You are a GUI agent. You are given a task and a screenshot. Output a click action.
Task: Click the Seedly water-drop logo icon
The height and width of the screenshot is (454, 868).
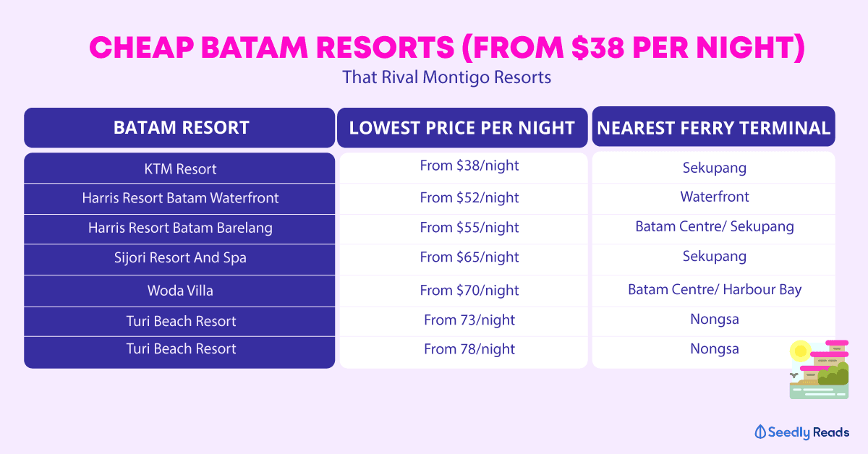point(760,432)
